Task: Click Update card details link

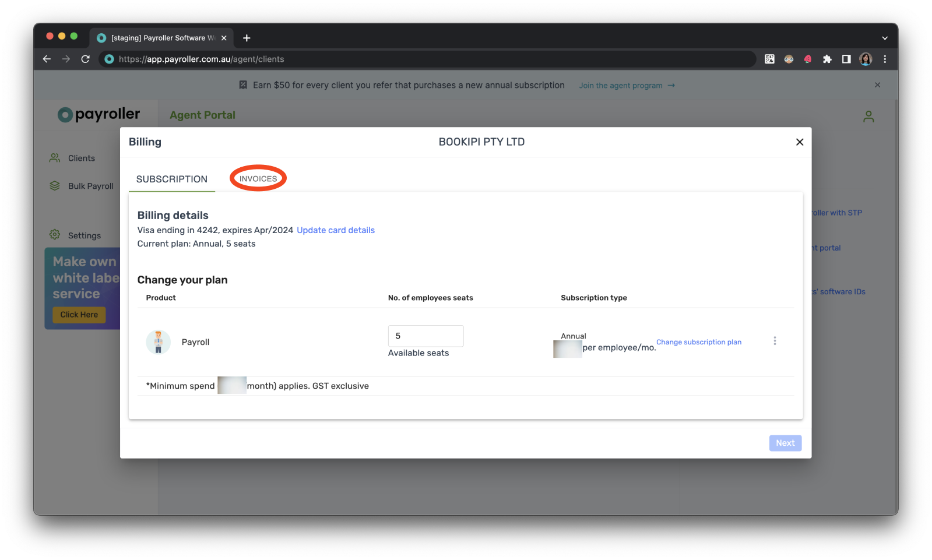Action: click(336, 230)
